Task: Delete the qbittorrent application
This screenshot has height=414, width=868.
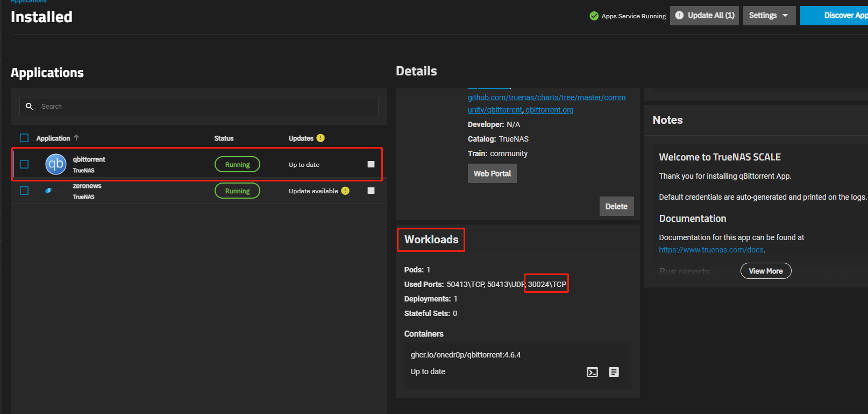Action: pos(616,206)
